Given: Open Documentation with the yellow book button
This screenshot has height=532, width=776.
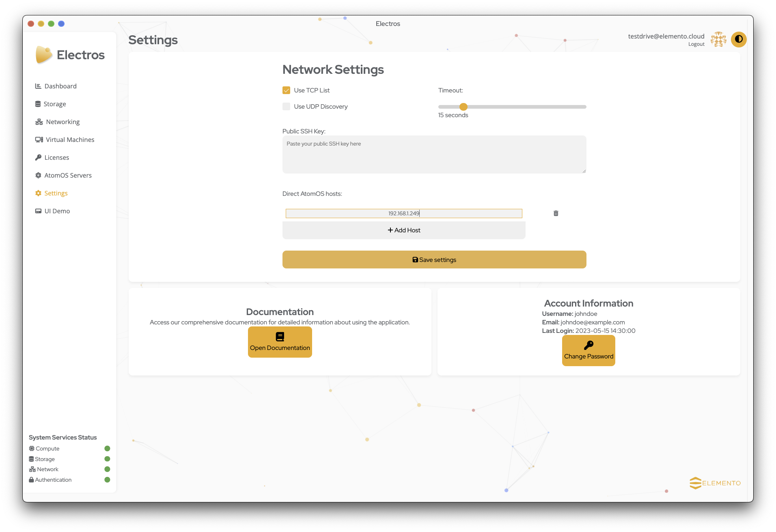Looking at the screenshot, I should 280,342.
